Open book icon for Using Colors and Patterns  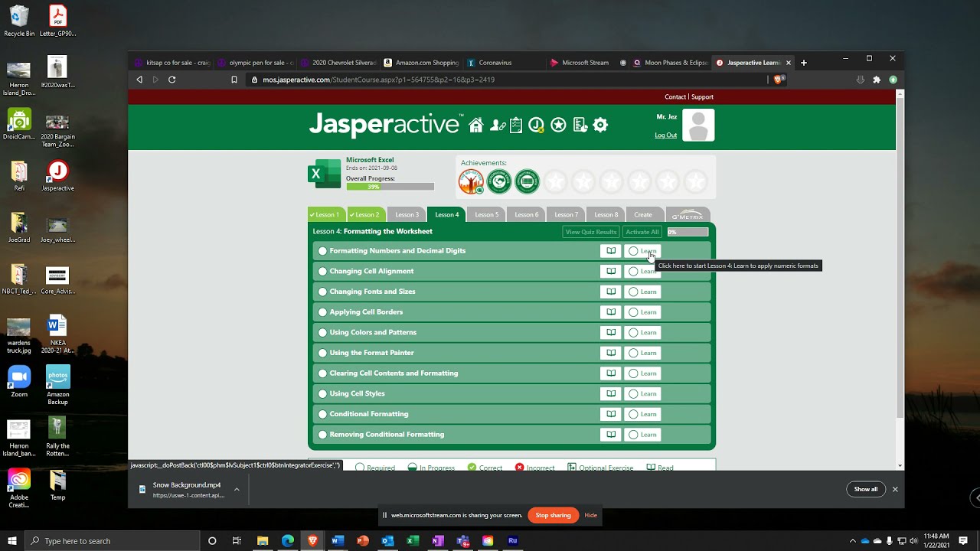point(611,332)
